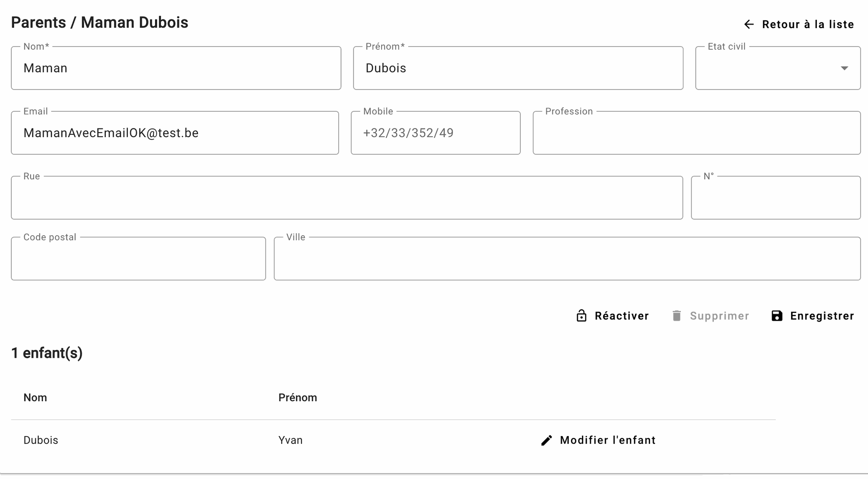This screenshot has width=868, height=479.
Task: Expand the Etat civil dropdown arrow
Action: click(x=844, y=68)
